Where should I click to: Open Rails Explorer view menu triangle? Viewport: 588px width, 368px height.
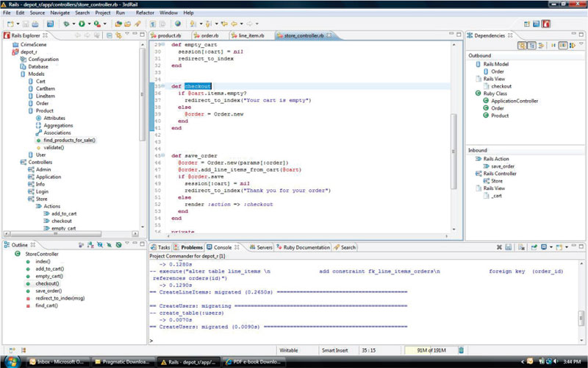pyautogui.click(x=127, y=35)
